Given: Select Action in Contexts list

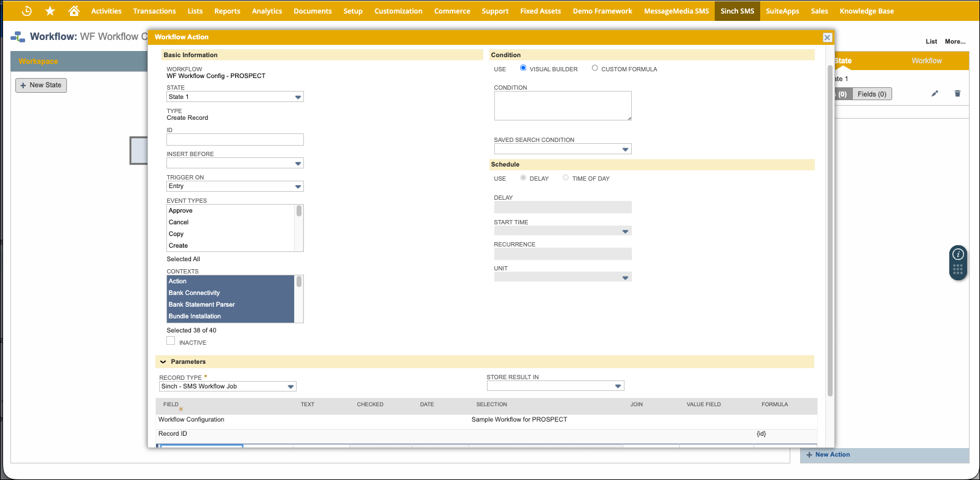Looking at the screenshot, I should pyautogui.click(x=231, y=281).
